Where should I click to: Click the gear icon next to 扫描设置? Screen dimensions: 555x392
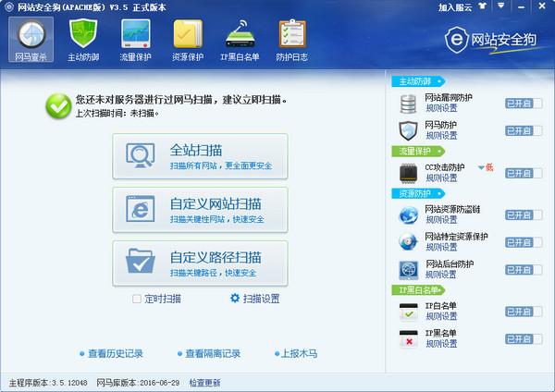pyautogui.click(x=235, y=299)
